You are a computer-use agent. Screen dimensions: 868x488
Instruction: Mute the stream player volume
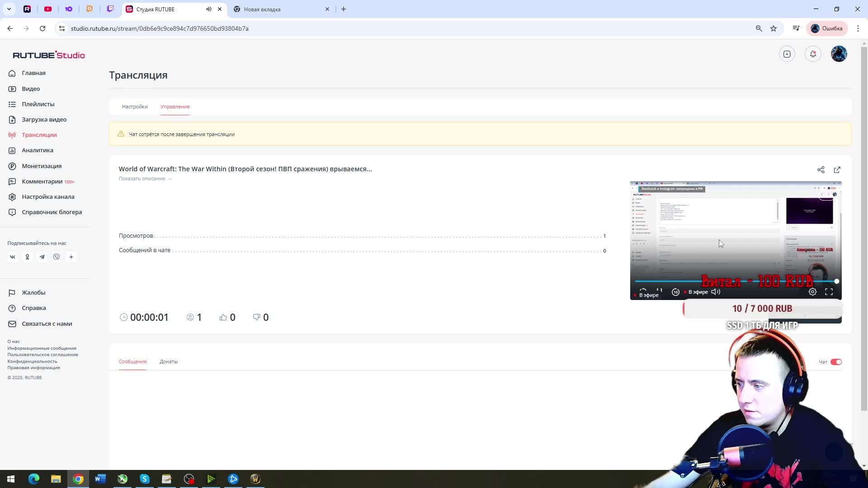tap(716, 292)
